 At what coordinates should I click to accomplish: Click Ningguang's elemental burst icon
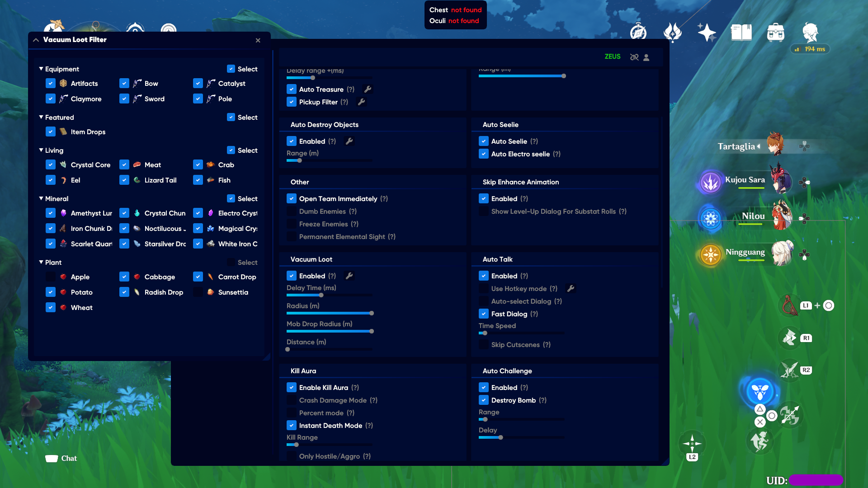pyautogui.click(x=710, y=254)
